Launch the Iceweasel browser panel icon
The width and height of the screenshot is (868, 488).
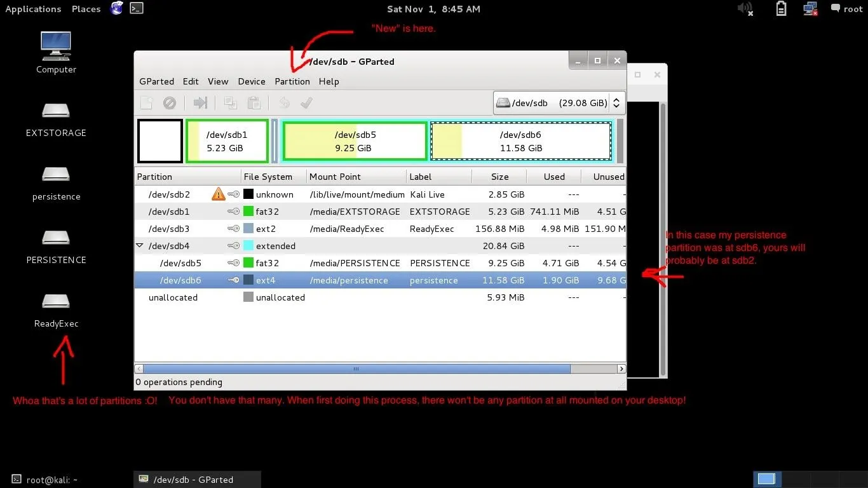116,8
